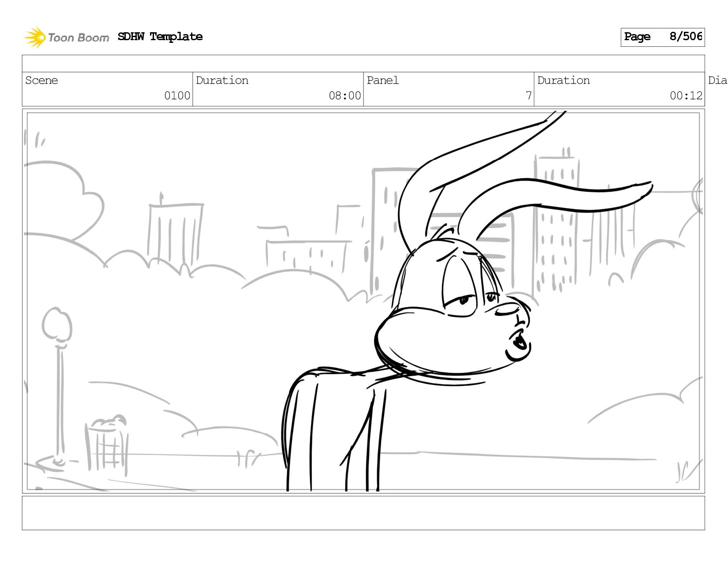Click the panel duration value '00:12'
728x563 pixels.
(686, 96)
